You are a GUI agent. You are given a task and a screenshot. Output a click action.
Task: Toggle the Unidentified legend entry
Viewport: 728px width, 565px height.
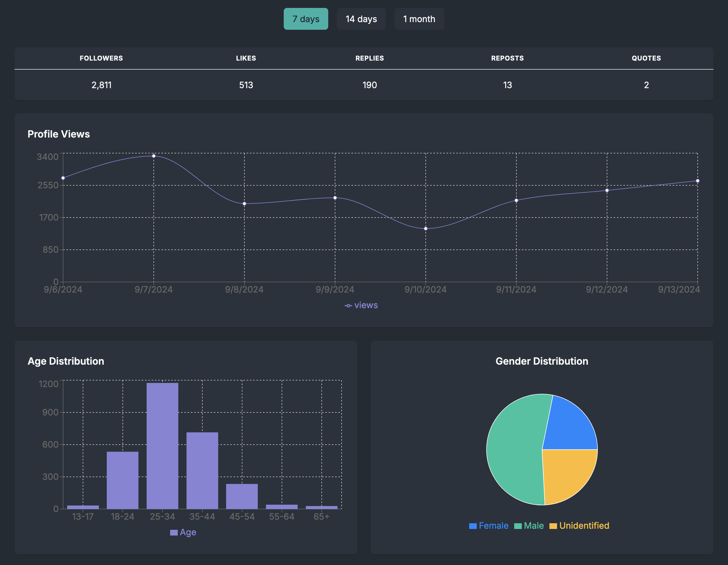[579, 526]
